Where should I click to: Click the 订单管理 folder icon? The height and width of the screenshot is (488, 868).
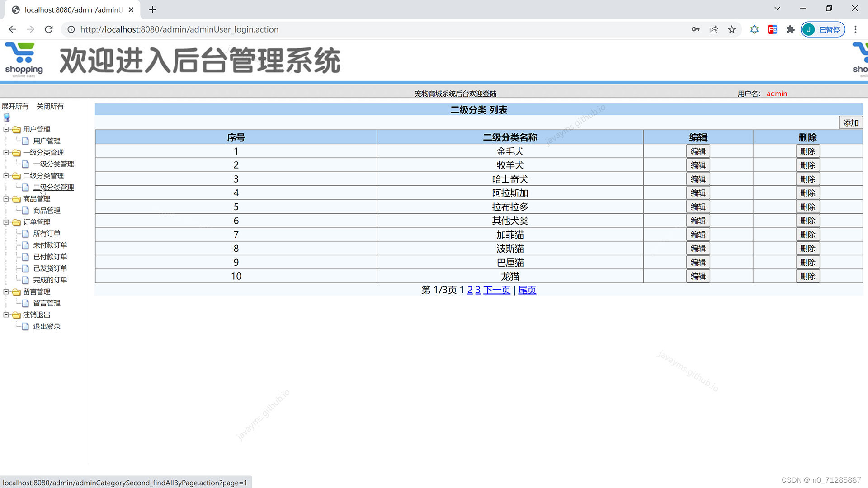[x=16, y=222]
